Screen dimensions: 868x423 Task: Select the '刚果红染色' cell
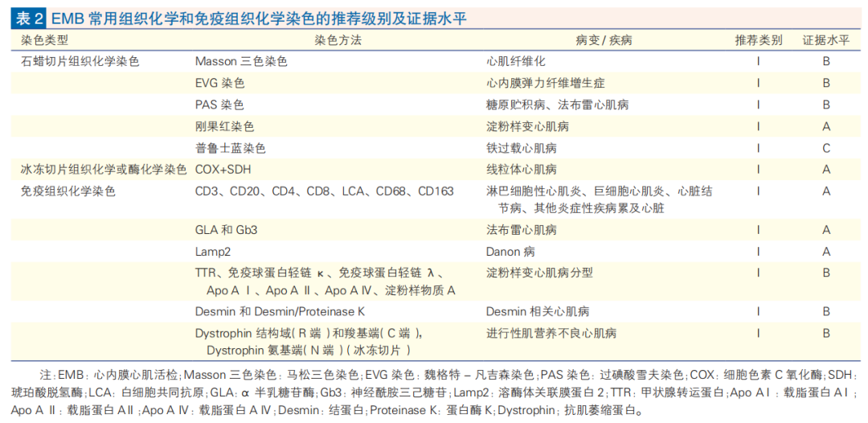[225, 126]
